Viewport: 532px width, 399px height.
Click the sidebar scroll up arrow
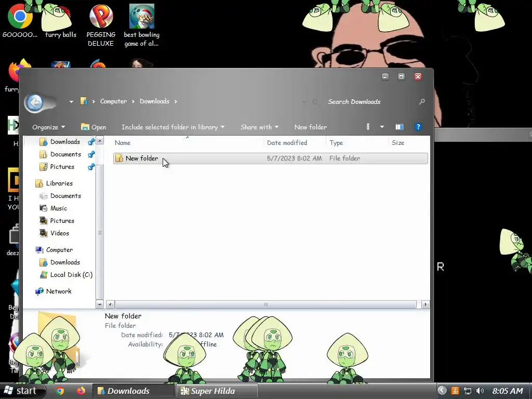100,140
